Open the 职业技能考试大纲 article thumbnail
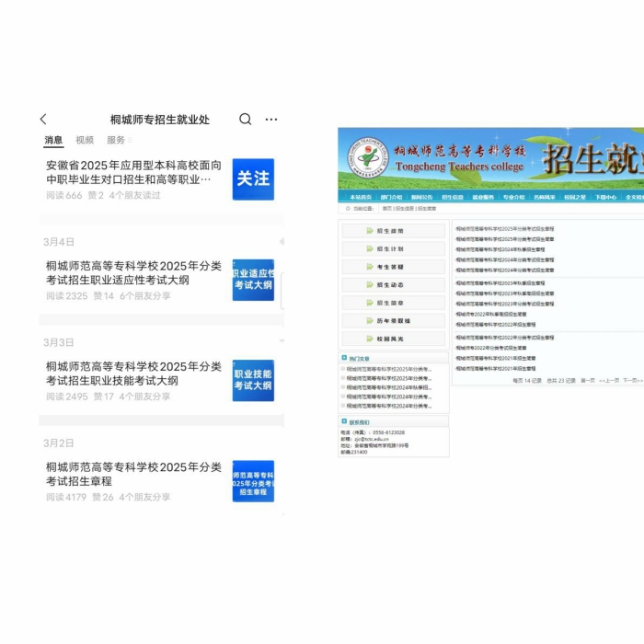This screenshot has width=644, height=644. pyautogui.click(x=253, y=380)
